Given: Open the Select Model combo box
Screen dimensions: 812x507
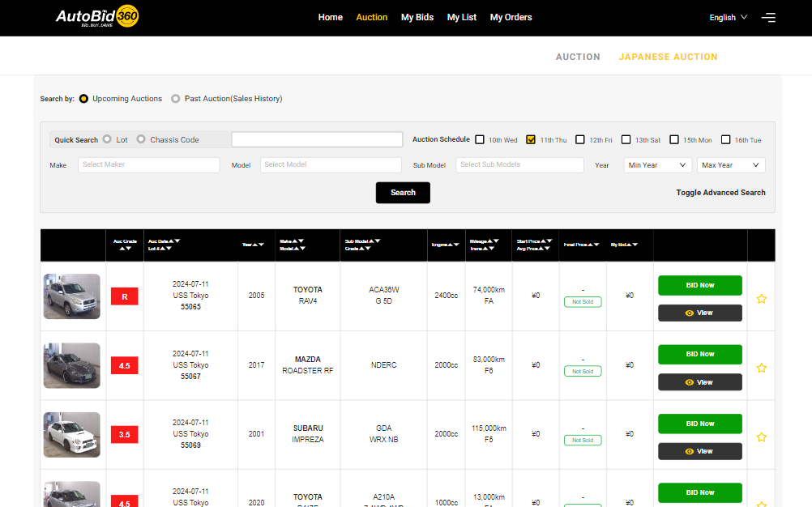Looking at the screenshot, I should [331, 164].
